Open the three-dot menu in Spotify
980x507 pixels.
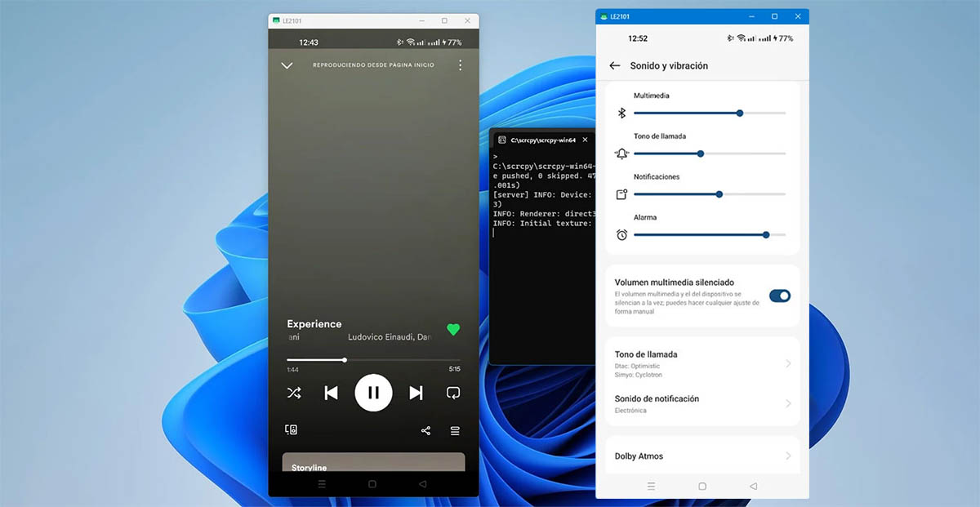[460, 65]
